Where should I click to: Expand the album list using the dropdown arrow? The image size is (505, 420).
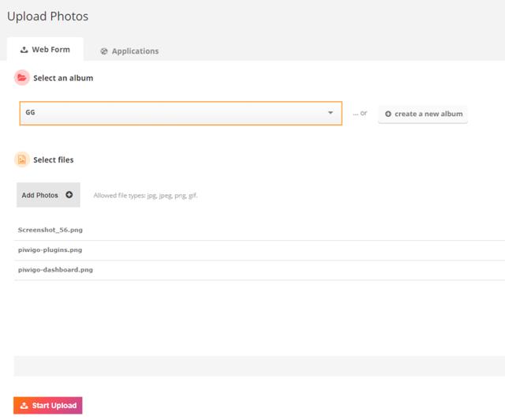[x=331, y=112]
